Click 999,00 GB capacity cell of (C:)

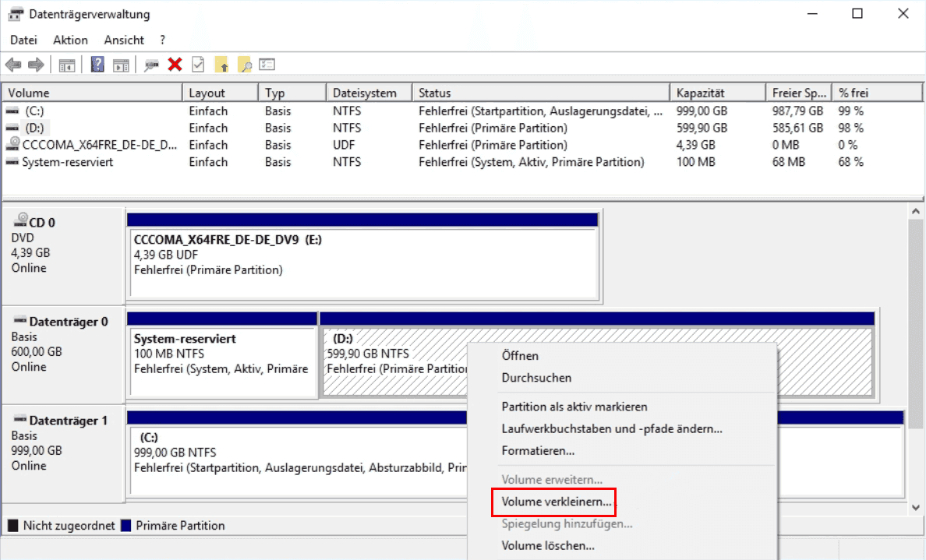(702, 111)
